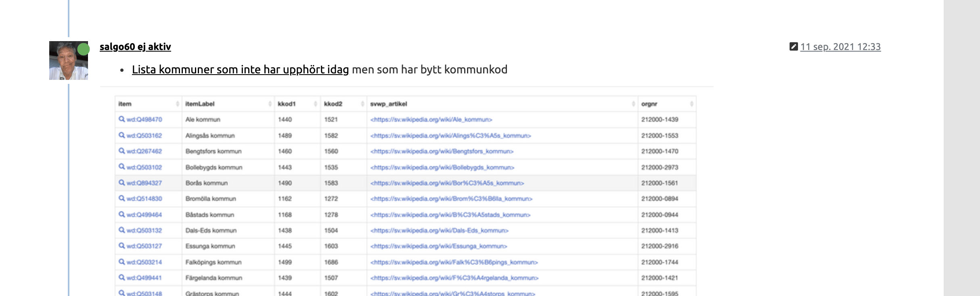Click the magnifier icon beside wd:Q514830
980x296 pixels.
[121, 198]
